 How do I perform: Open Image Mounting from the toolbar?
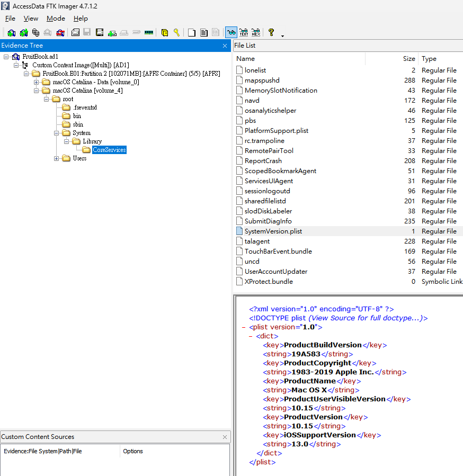point(35,32)
